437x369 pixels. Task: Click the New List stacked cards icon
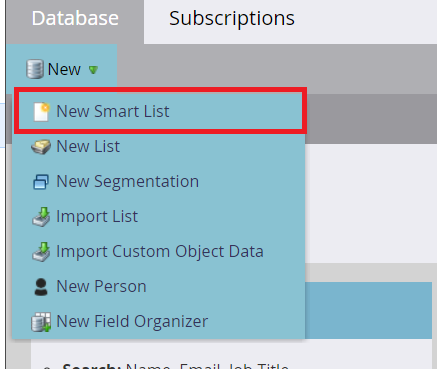point(41,147)
